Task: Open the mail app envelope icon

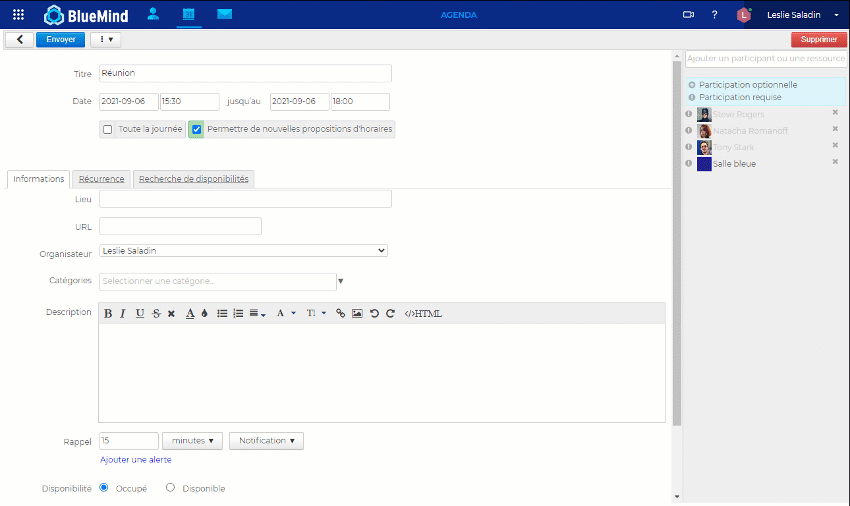Action: pyautogui.click(x=224, y=15)
